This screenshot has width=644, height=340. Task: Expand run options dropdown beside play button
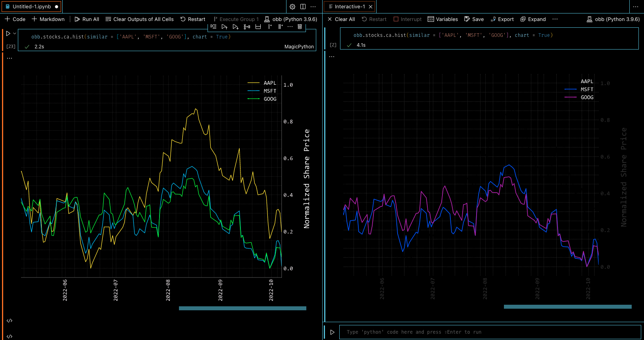tap(15, 34)
